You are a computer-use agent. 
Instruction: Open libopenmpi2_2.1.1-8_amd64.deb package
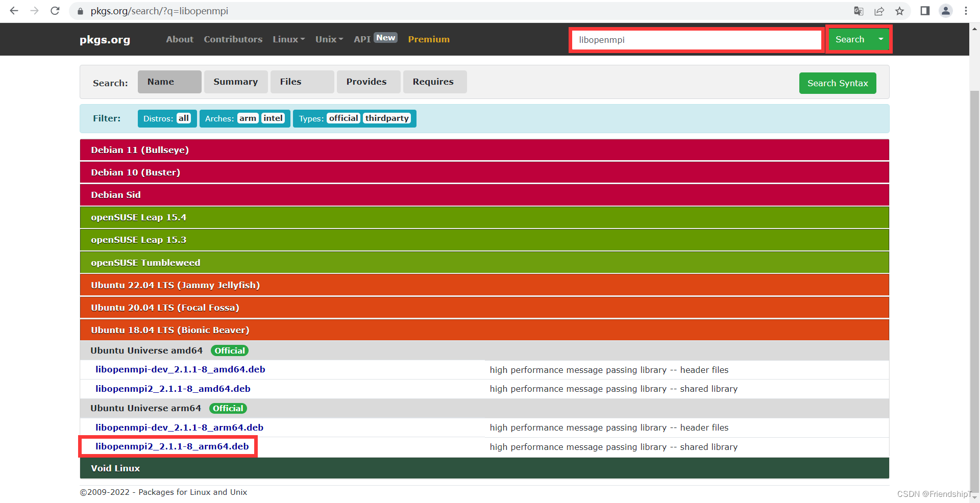173,389
